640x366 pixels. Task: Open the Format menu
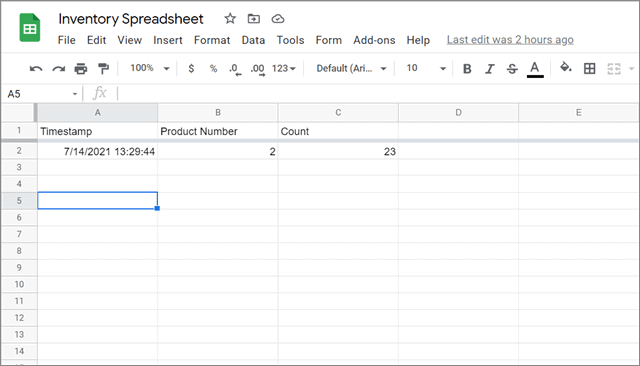click(x=212, y=40)
